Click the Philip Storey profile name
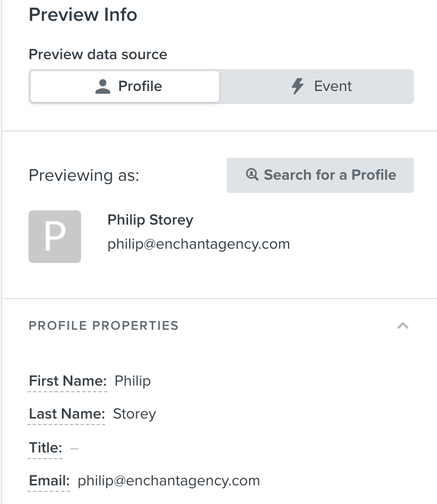 click(150, 220)
